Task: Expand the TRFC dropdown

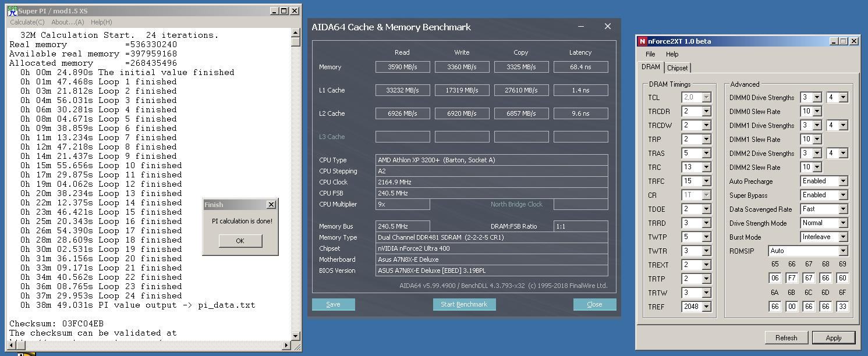Action: click(706, 181)
